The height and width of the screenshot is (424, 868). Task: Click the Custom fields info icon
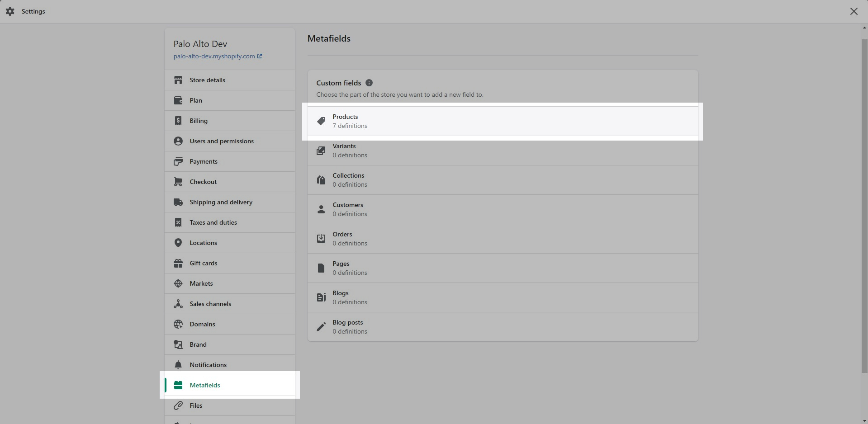tap(369, 83)
